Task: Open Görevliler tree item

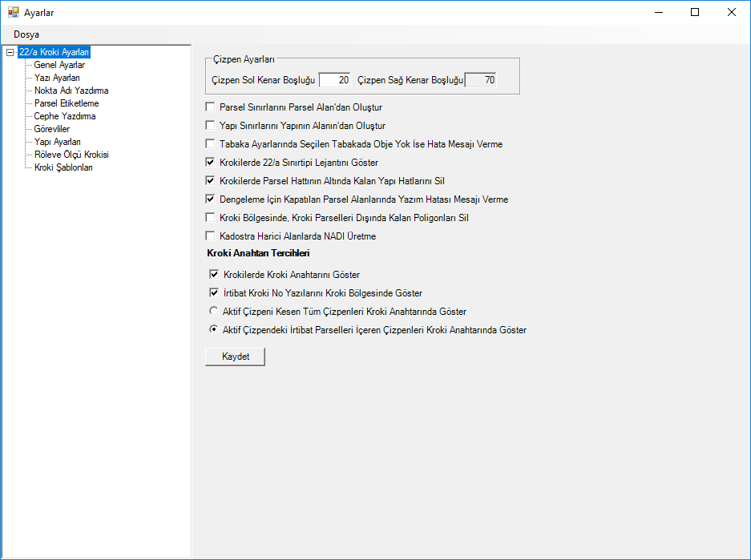Action: [52, 129]
